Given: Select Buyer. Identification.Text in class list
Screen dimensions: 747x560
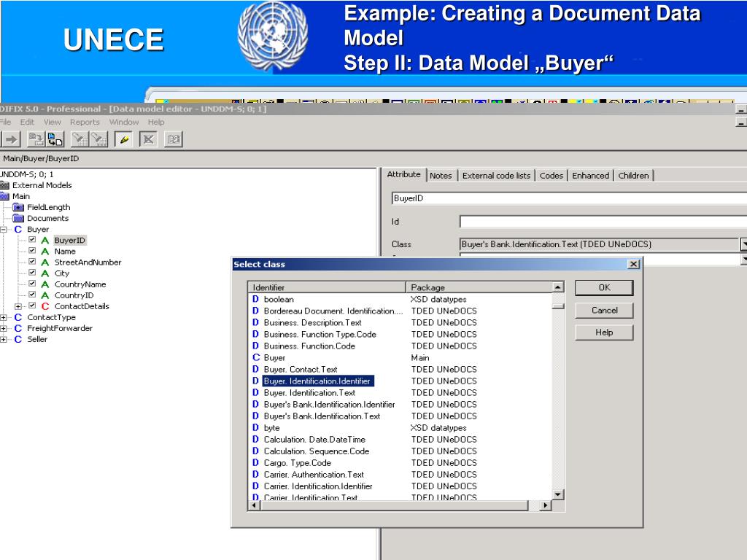Looking at the screenshot, I should pyautogui.click(x=309, y=393).
